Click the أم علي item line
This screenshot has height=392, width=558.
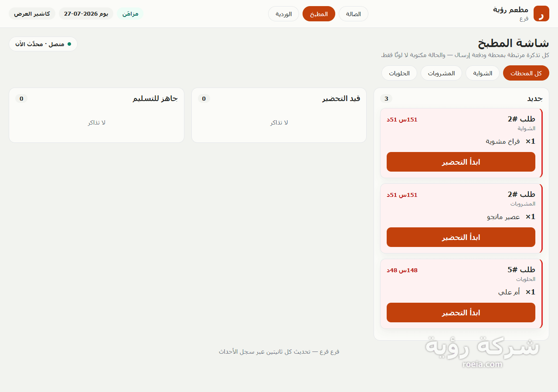(x=517, y=292)
